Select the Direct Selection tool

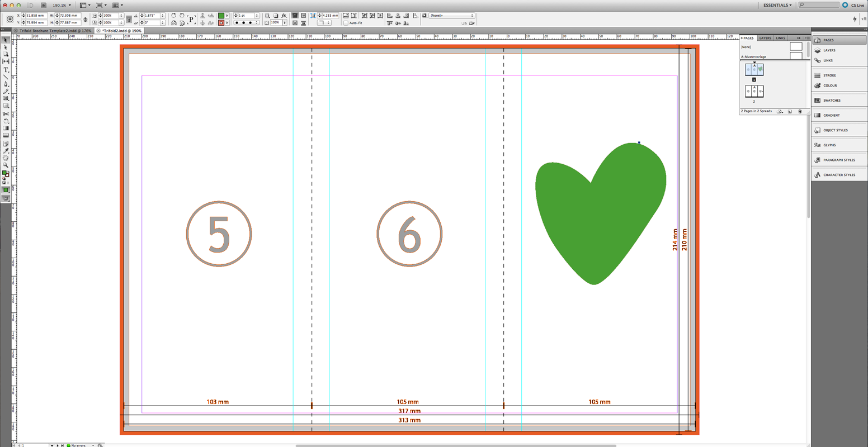(6, 47)
